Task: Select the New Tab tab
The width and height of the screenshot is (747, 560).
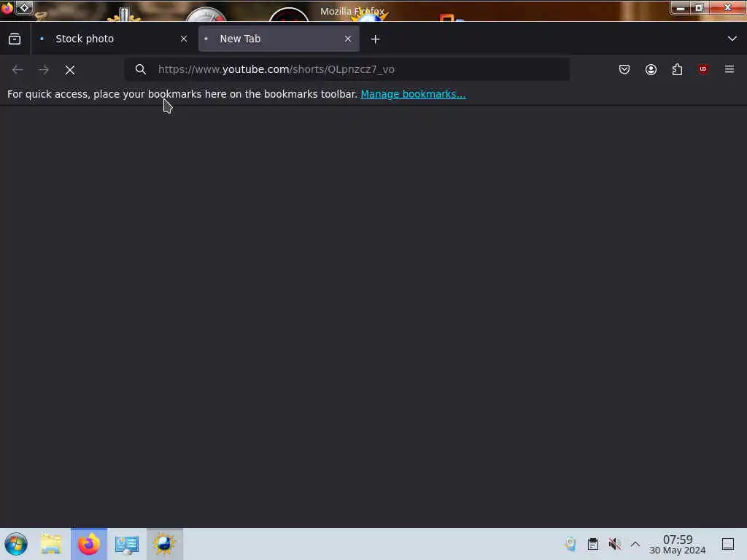Action: point(279,39)
